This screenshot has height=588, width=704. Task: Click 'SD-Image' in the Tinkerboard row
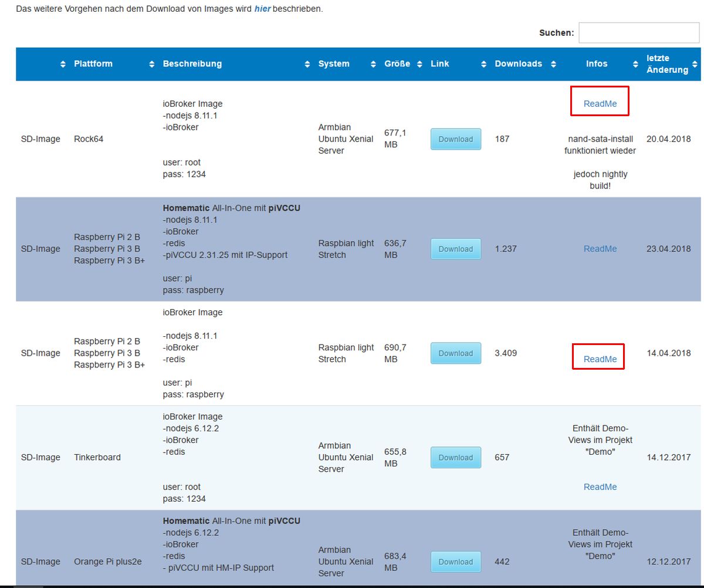40,457
